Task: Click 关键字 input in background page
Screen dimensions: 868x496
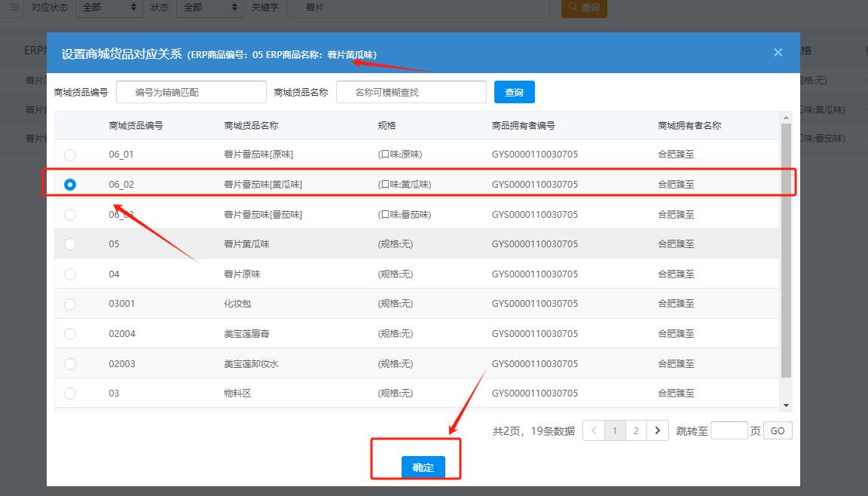Action: tap(418, 8)
